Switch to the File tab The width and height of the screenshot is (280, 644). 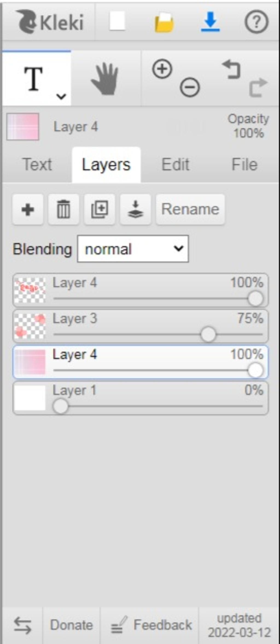244,165
